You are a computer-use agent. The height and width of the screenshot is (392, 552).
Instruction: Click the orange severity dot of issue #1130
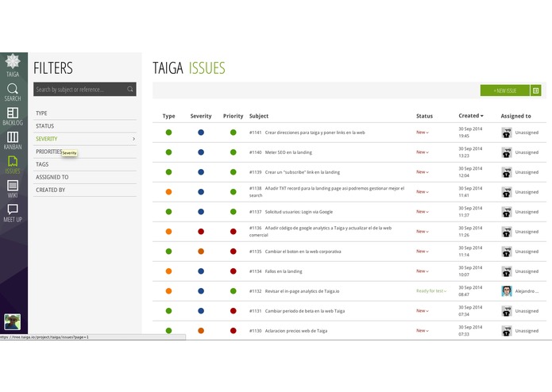pyautogui.click(x=201, y=331)
